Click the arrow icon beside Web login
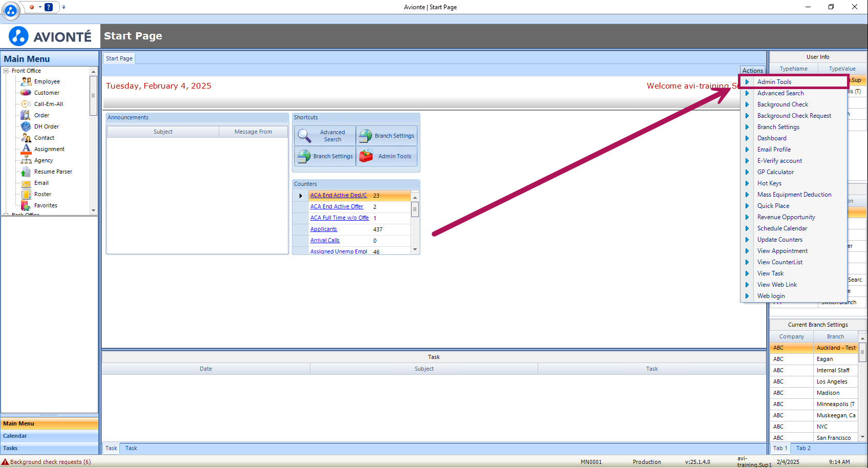Viewport: 868px width, 468px height. tap(747, 296)
